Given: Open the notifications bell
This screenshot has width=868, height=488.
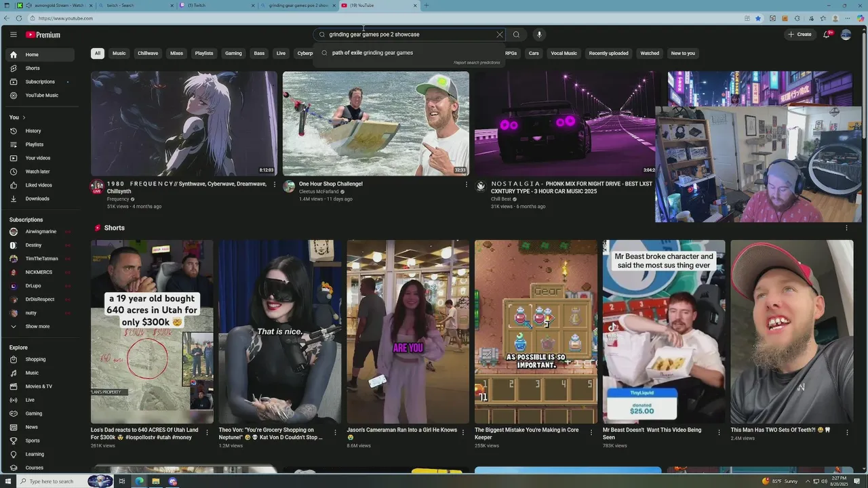Looking at the screenshot, I should tap(827, 35).
